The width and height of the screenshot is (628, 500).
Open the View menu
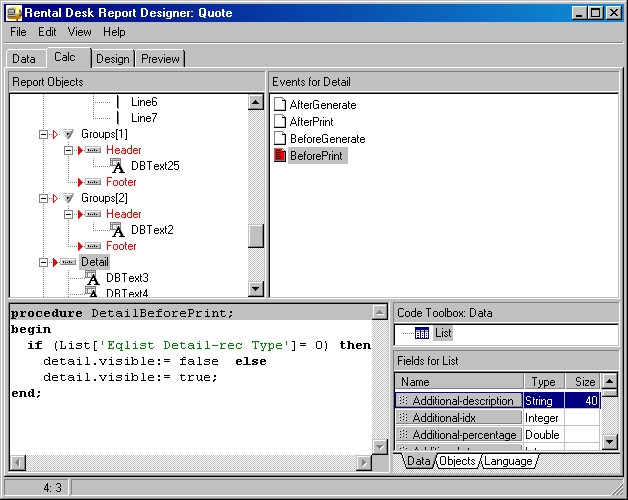click(x=79, y=32)
